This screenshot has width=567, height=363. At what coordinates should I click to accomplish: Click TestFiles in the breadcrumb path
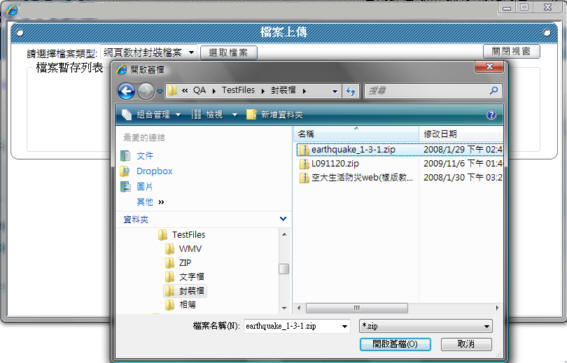[x=238, y=90]
